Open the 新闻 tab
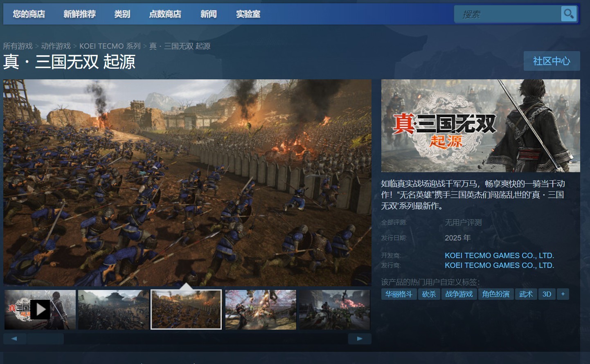 point(208,14)
